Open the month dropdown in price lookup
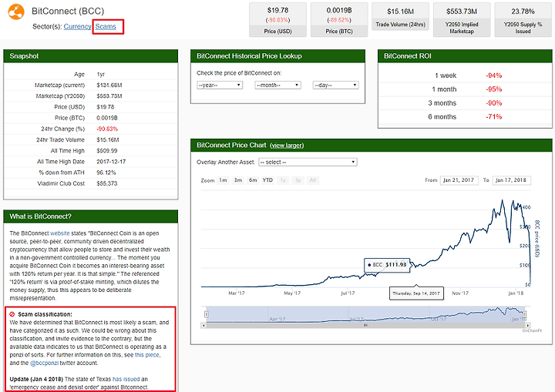The width and height of the screenshot is (555, 392). (277, 85)
